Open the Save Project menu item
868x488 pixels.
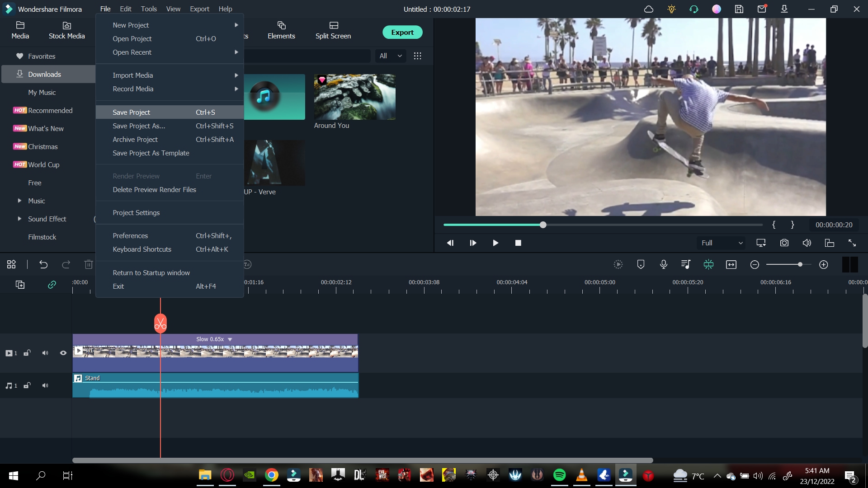click(131, 112)
